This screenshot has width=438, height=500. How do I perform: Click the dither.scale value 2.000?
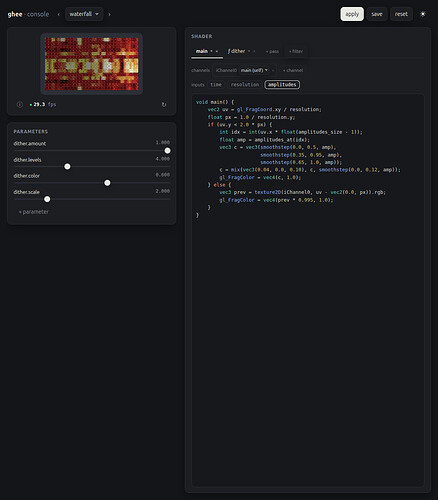coord(163,191)
